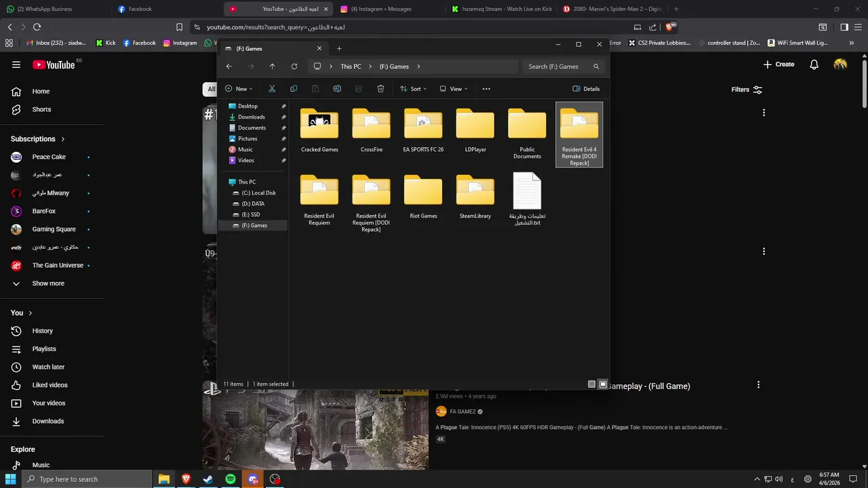This screenshot has height=488, width=868.
Task: Open the CS2 Private Lobbies bookmark
Action: click(x=659, y=43)
